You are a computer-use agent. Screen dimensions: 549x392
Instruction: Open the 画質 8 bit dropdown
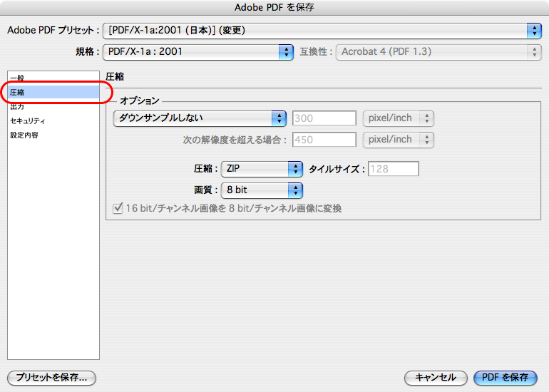(x=262, y=190)
